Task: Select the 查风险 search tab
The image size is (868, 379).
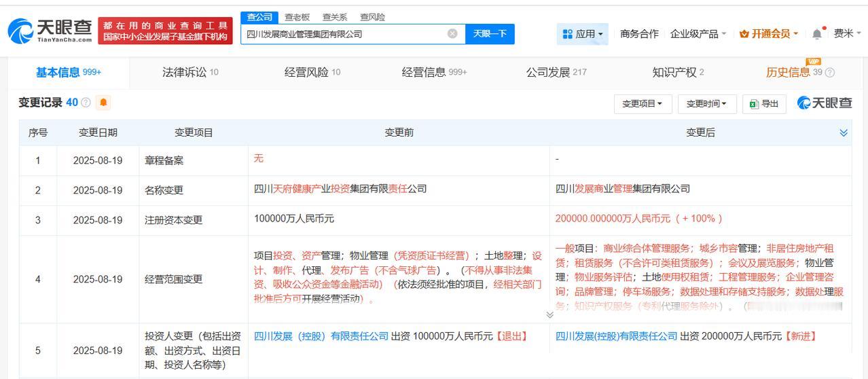Action: click(x=372, y=17)
